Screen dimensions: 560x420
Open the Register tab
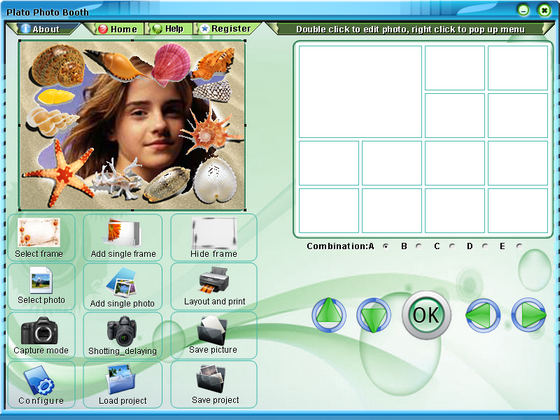pyautogui.click(x=227, y=29)
